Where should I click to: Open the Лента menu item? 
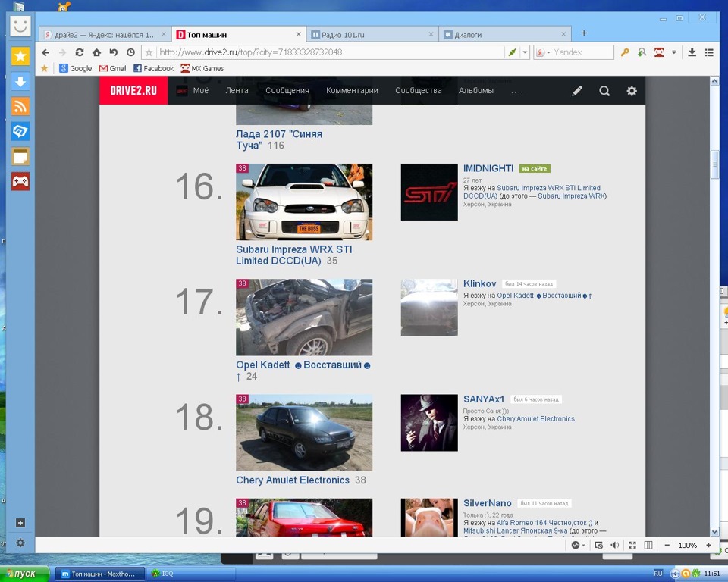(237, 90)
